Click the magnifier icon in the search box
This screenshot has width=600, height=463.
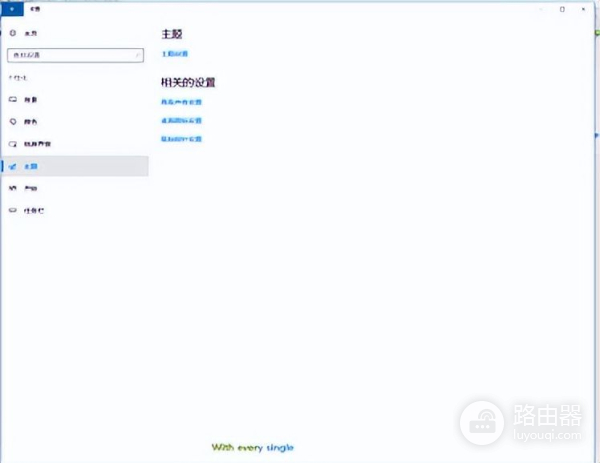point(137,55)
